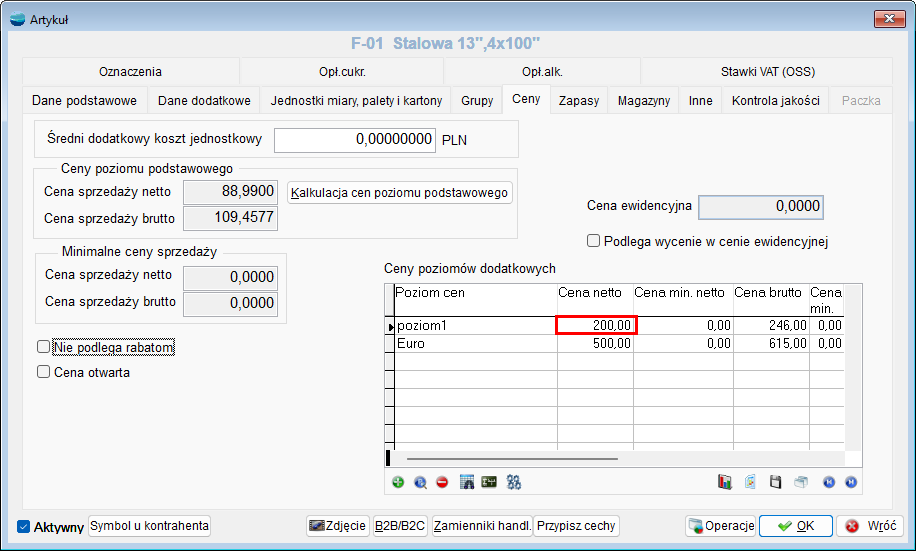Click the floppy disk save icon
The image size is (916, 551).
tap(775, 482)
